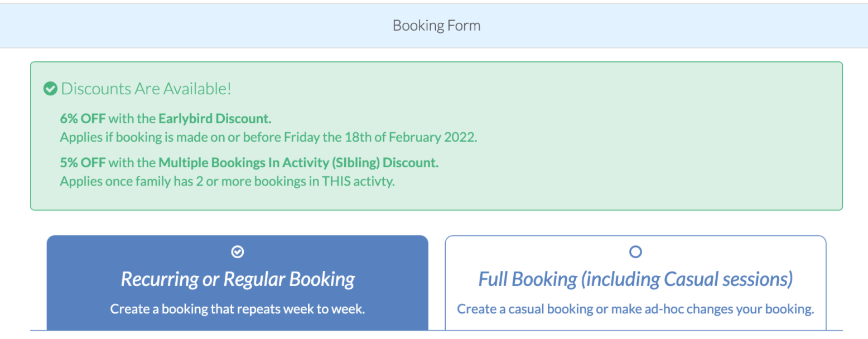Click the line 'Applies once family has 2 or more'

tap(227, 182)
